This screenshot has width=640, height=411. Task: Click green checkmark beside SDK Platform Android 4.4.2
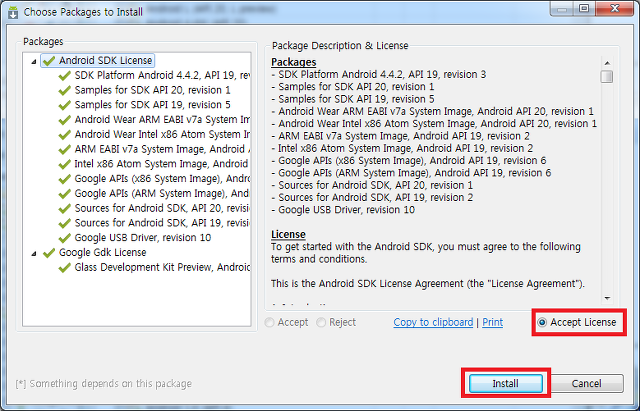pos(64,76)
